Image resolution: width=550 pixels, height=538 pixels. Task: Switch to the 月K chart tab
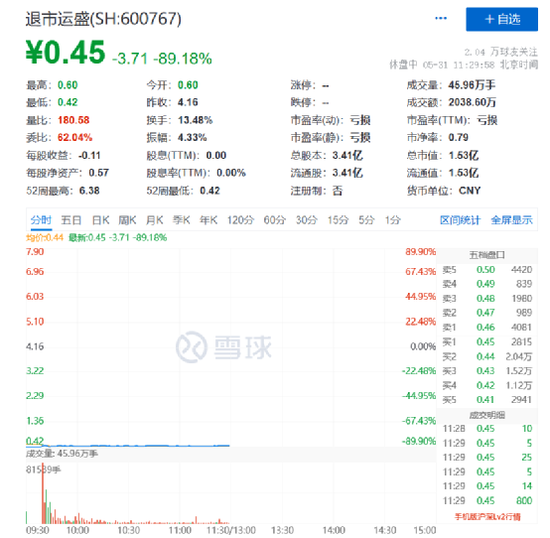[154, 220]
